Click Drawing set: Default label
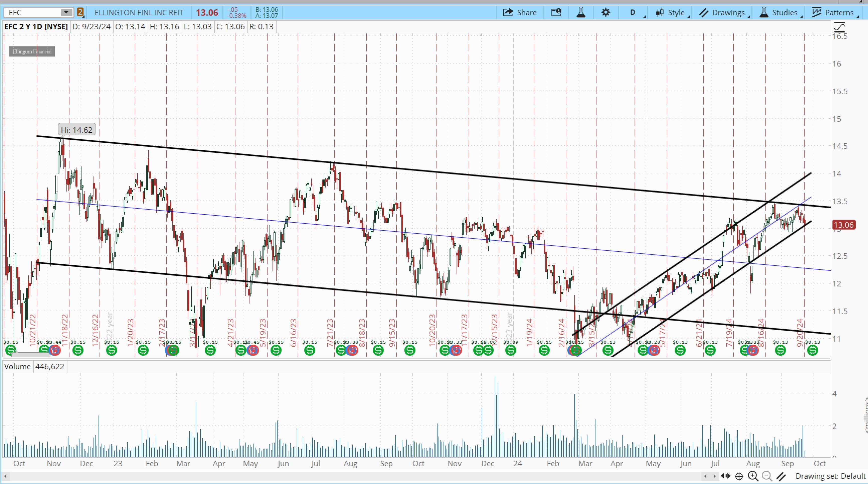This screenshot has height=484, width=868. click(830, 476)
